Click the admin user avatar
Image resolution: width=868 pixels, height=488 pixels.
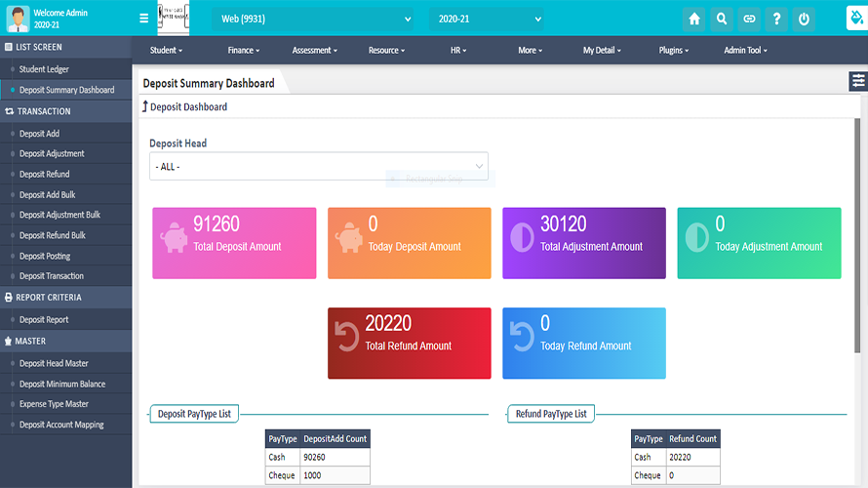[x=18, y=19]
